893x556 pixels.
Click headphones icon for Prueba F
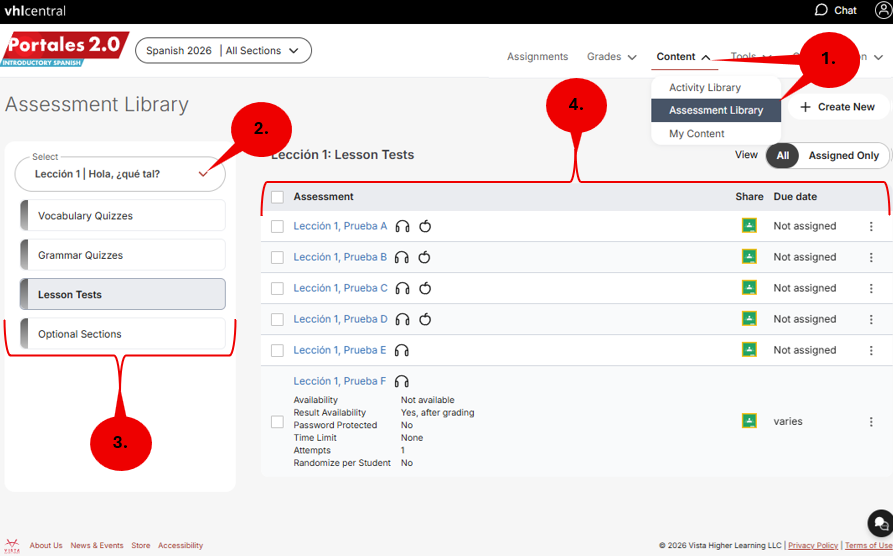[402, 381]
